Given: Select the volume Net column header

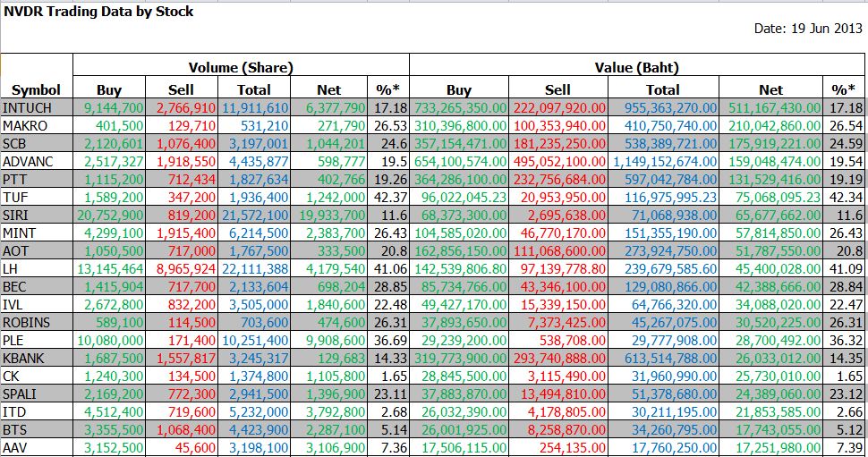Looking at the screenshot, I should coord(328,89).
